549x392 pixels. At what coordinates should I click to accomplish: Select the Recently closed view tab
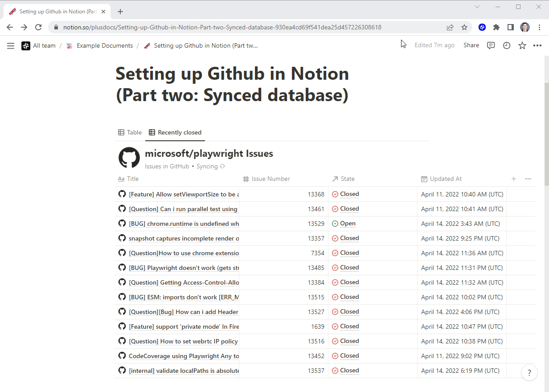(175, 132)
